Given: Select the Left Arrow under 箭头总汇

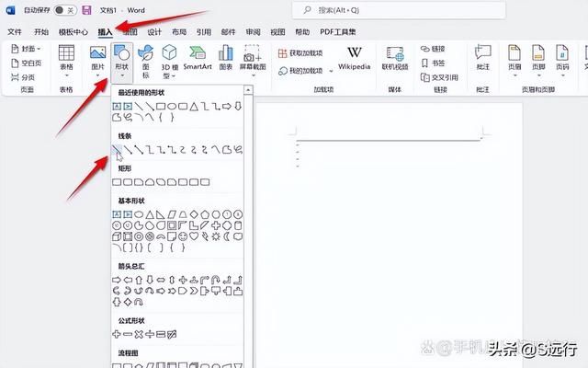Looking at the screenshot, I should coord(128,280).
